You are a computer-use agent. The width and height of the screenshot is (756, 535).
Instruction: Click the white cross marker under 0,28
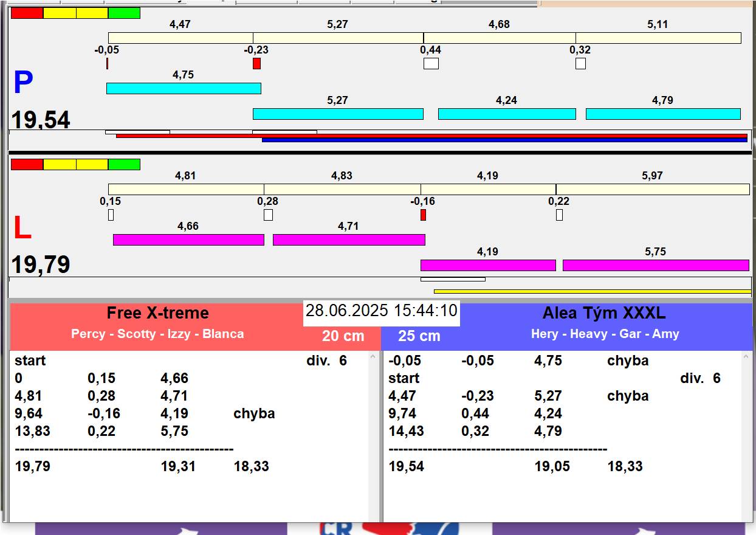268,215
